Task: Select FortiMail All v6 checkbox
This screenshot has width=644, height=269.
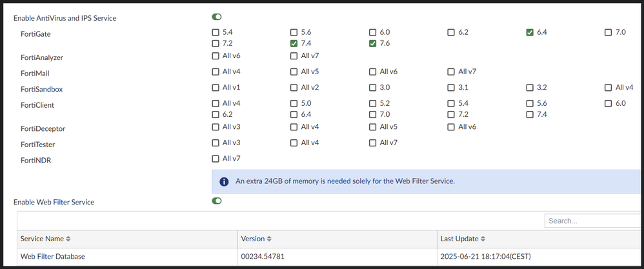Action: [x=373, y=72]
